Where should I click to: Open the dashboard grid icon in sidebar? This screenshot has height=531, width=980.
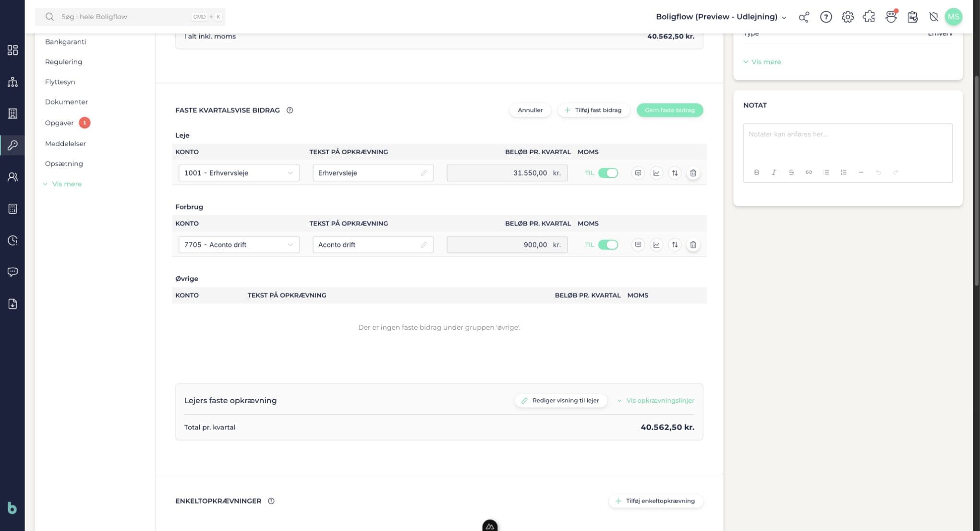[x=12, y=50]
